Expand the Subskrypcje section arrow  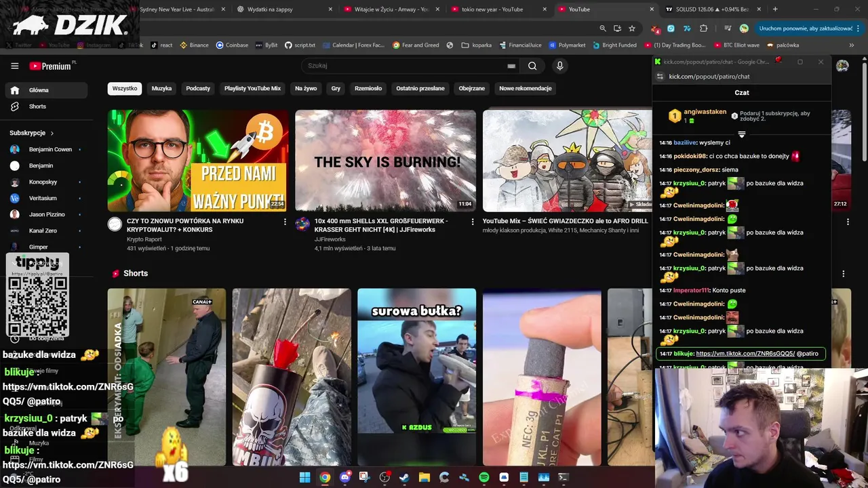(52, 133)
